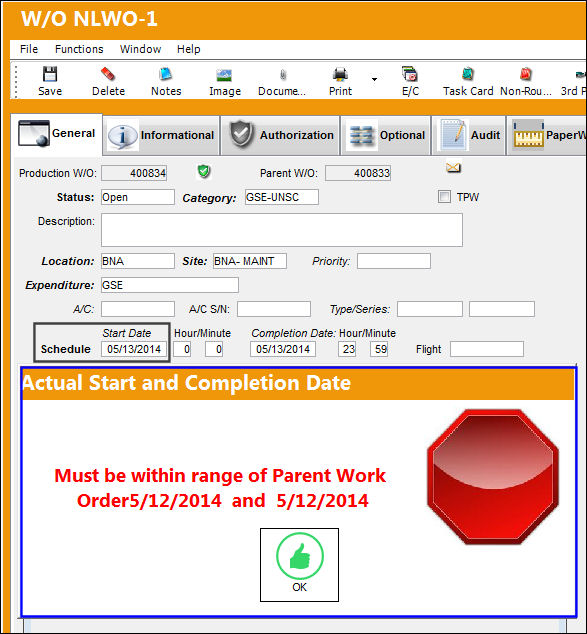Click the first Type/Series field
Screen dimensions: 587x634
point(430,309)
